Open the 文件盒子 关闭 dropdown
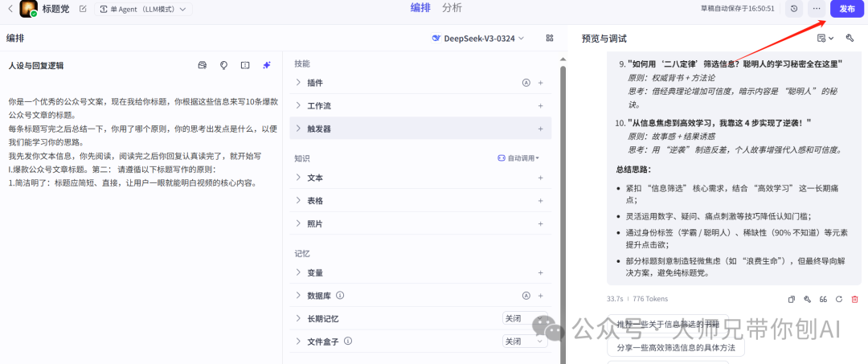This screenshot has height=364, width=868. [x=525, y=342]
